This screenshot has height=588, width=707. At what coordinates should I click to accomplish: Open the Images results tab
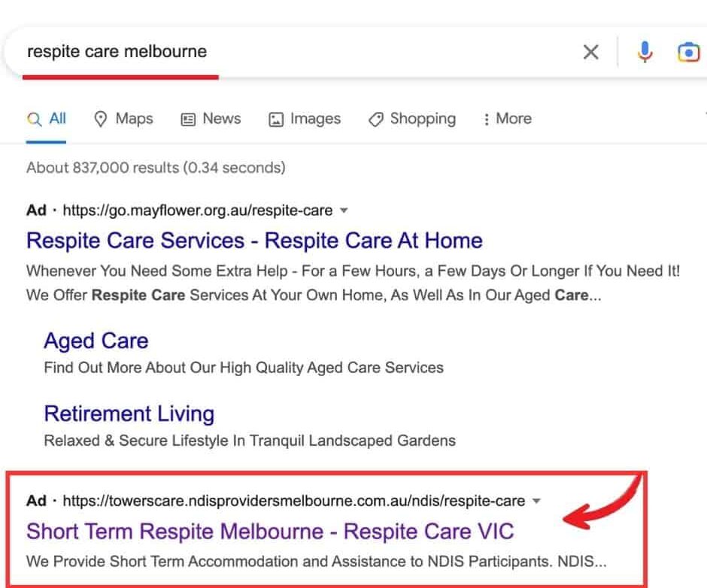point(315,119)
